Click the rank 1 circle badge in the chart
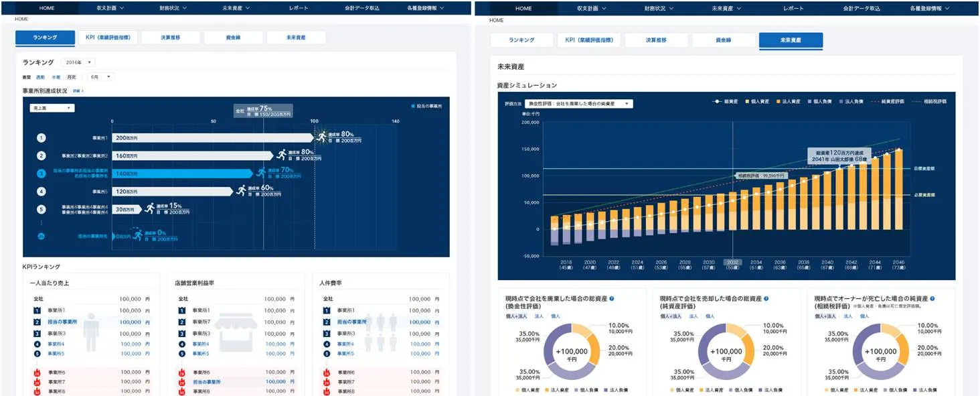The image size is (980, 396). tap(42, 137)
